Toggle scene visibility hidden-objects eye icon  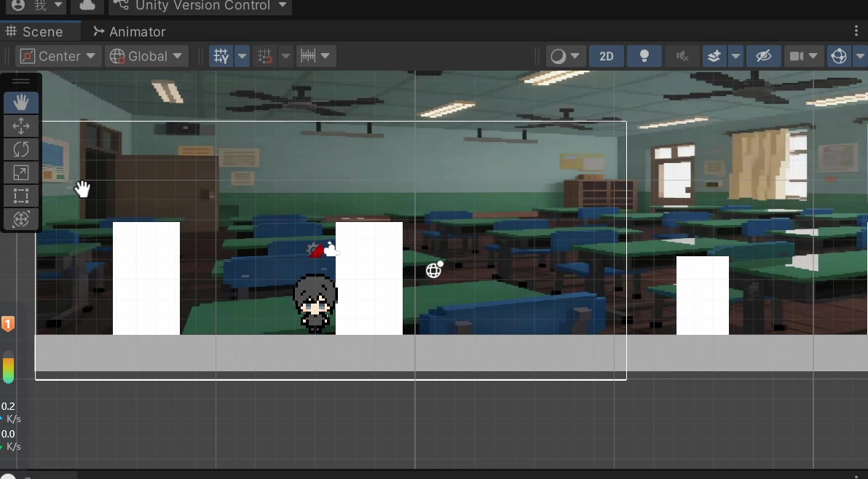(x=763, y=56)
